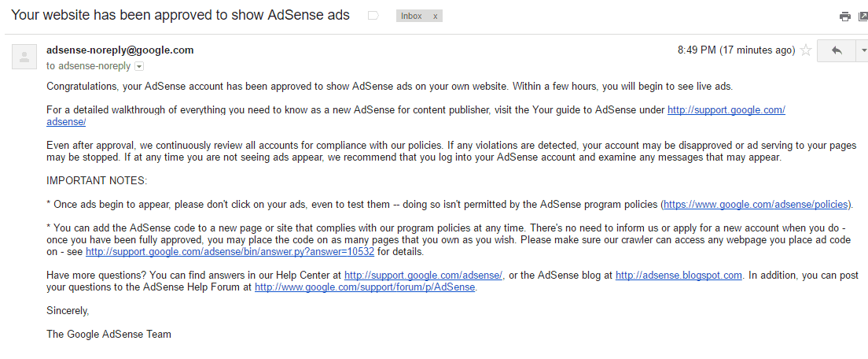The width and height of the screenshot is (868, 359).
Task: Click the sender avatar picture
Action: tap(24, 57)
